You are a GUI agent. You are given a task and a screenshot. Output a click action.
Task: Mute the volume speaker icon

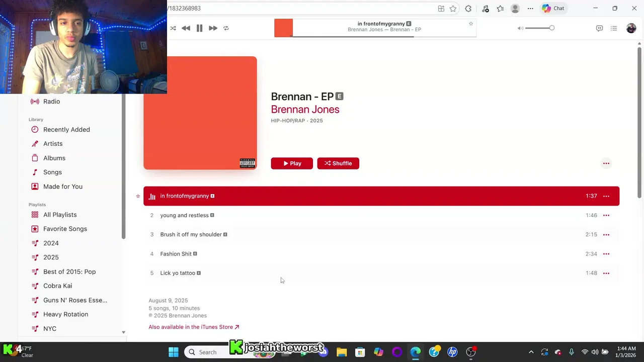pyautogui.click(x=520, y=28)
